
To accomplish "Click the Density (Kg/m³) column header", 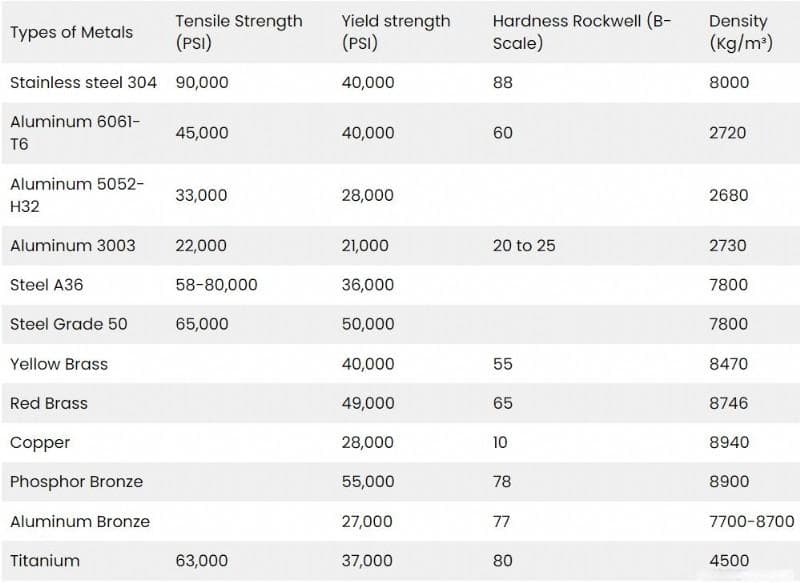I will (x=740, y=32).
